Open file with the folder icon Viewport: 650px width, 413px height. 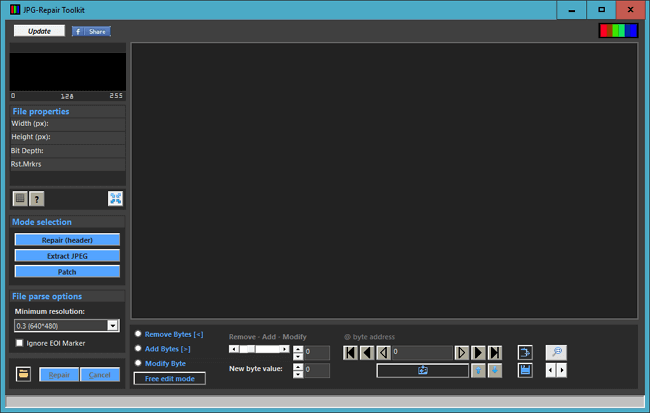click(x=22, y=374)
